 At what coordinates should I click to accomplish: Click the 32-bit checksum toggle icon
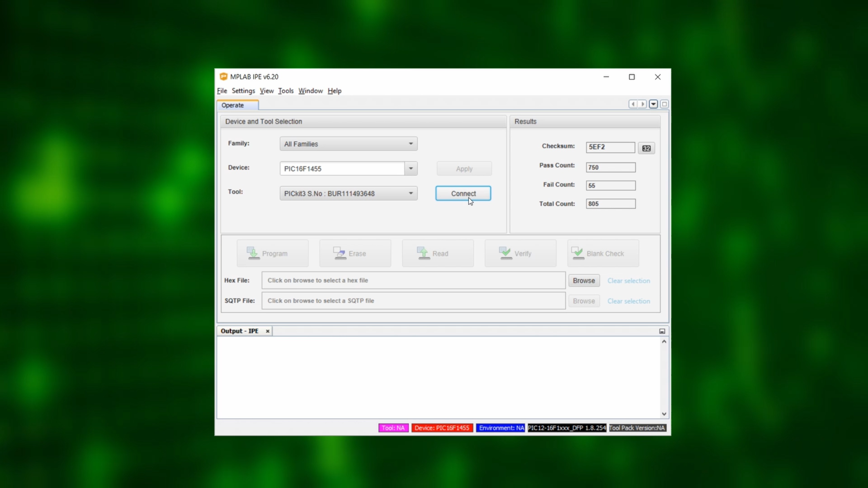(646, 148)
